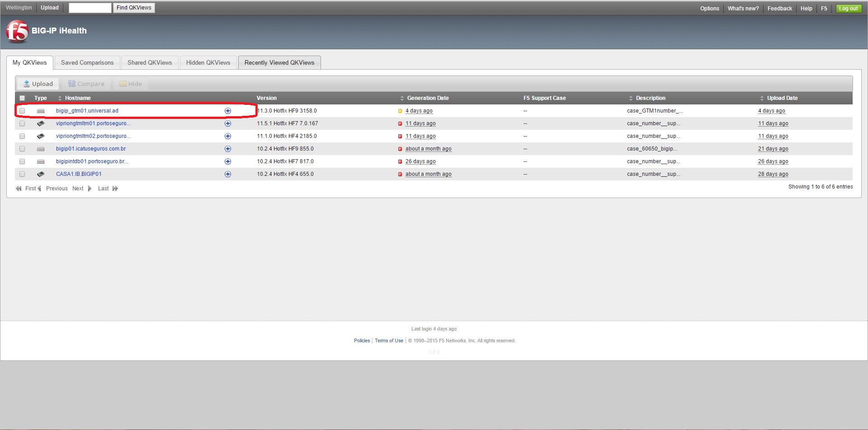Click the F5 logo icon
Screen dimensions: 868x430
click(17, 31)
